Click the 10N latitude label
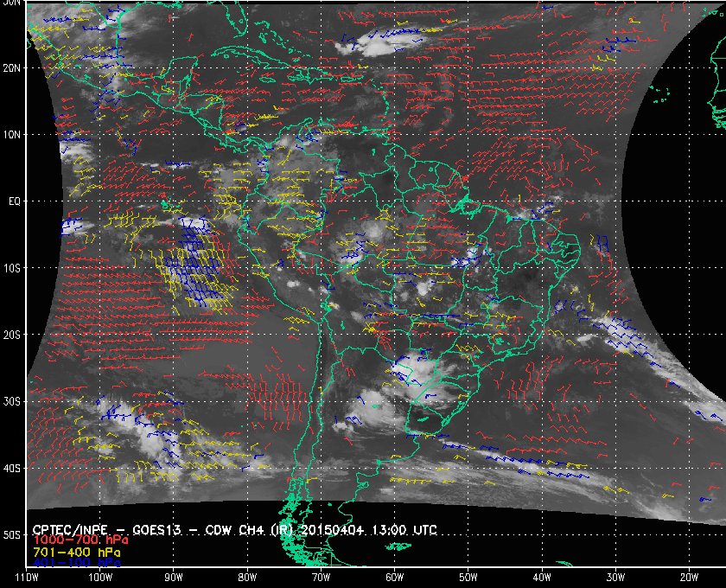 point(11,135)
